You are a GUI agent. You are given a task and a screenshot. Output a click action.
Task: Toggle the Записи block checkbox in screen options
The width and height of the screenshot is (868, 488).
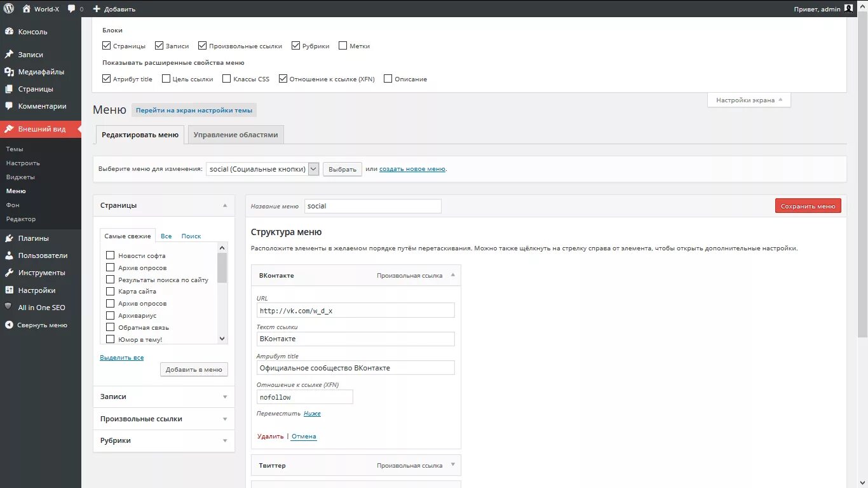click(159, 46)
